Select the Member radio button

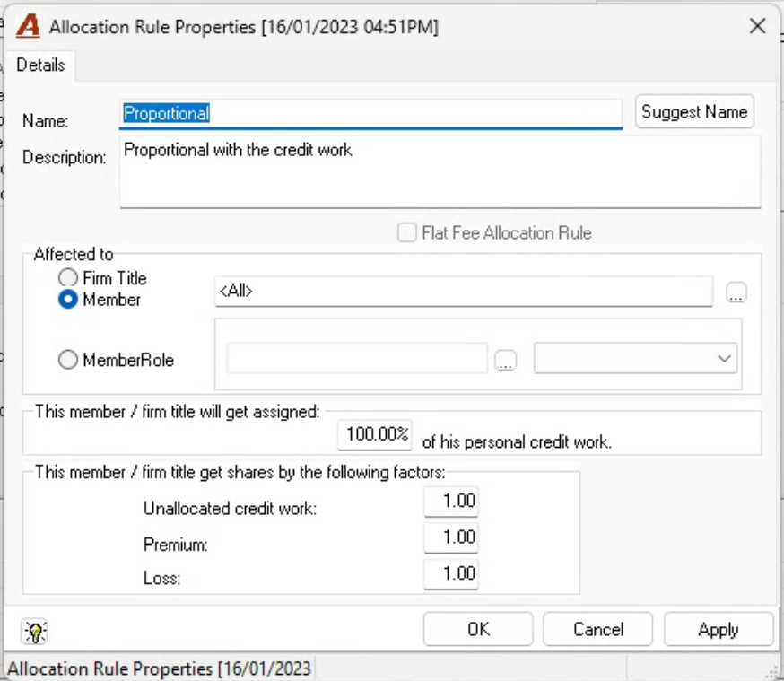point(68,300)
